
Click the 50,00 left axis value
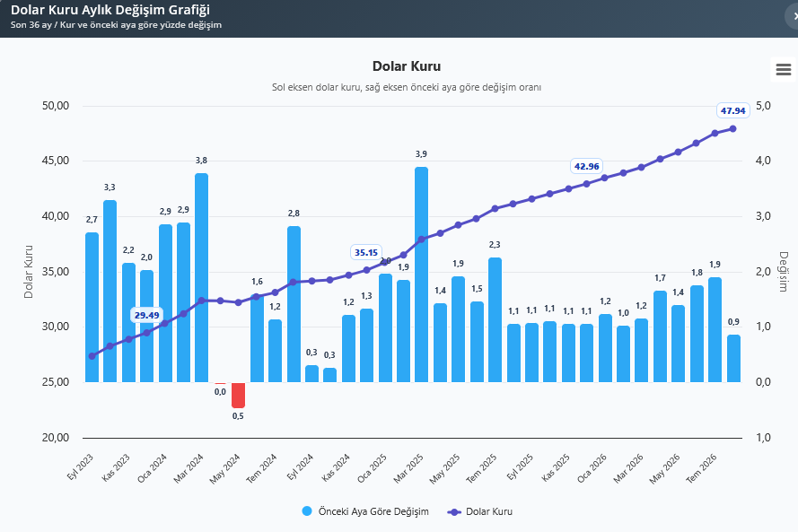[56, 106]
